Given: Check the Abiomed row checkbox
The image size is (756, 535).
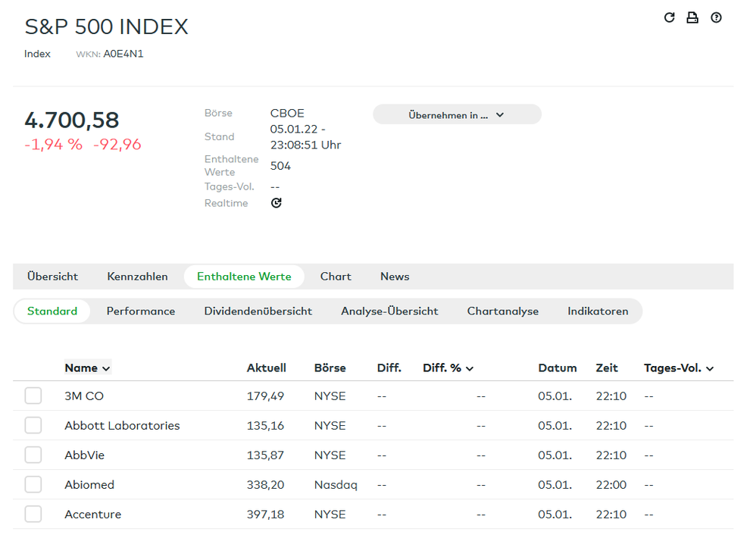Looking at the screenshot, I should pos(33,485).
